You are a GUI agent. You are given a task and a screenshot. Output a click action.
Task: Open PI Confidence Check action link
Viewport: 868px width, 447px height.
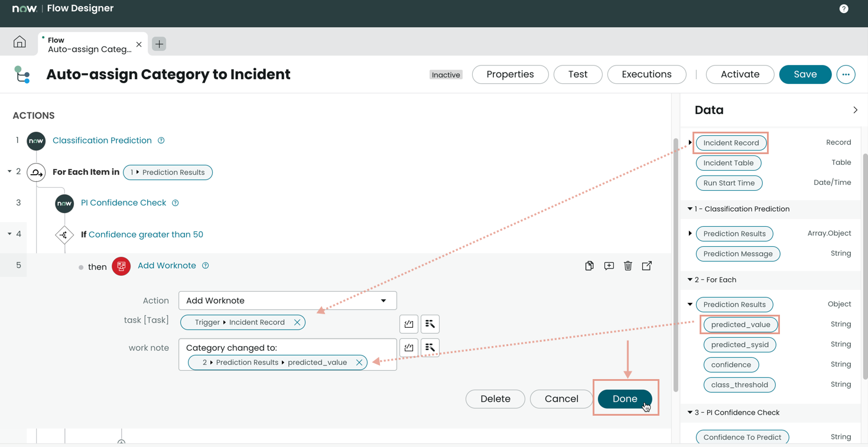coord(123,203)
